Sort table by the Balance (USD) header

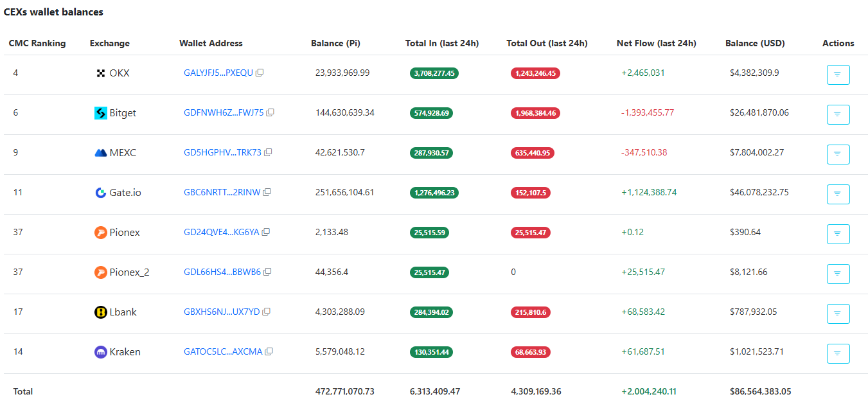755,43
